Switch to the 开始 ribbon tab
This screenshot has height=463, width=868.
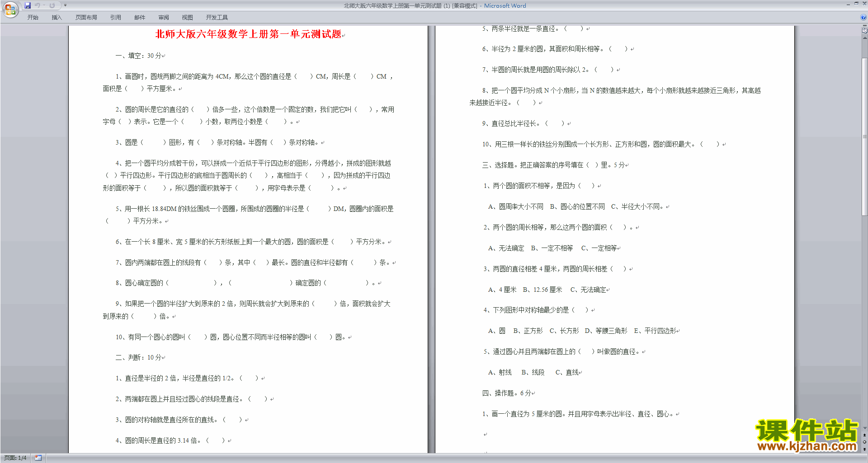tap(33, 18)
